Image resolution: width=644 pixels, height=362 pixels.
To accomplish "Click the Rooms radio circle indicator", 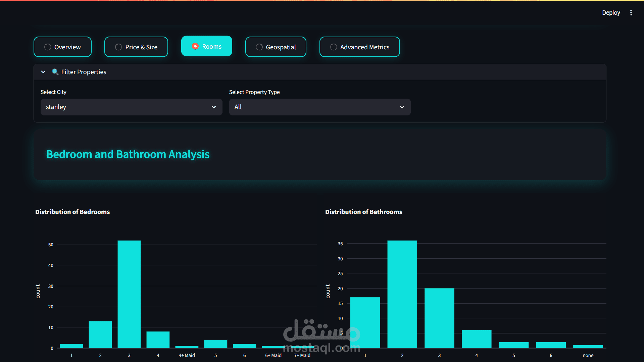I will point(195,46).
